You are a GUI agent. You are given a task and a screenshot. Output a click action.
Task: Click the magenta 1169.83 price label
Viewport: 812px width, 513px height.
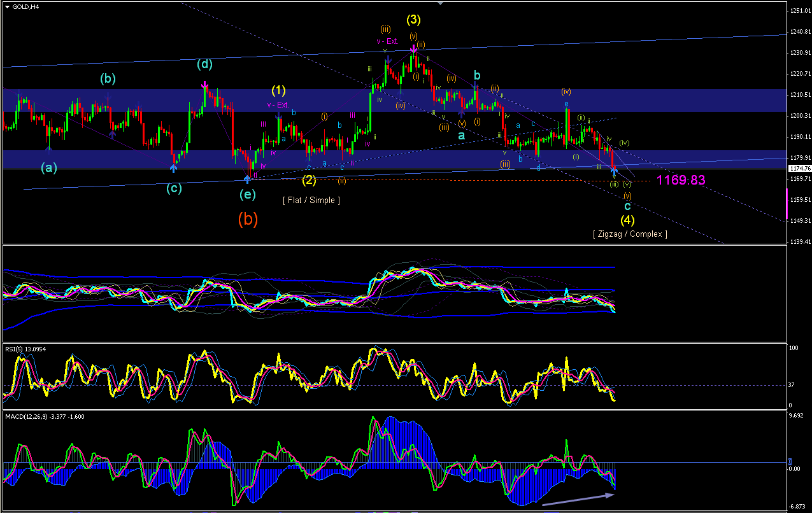pos(681,180)
